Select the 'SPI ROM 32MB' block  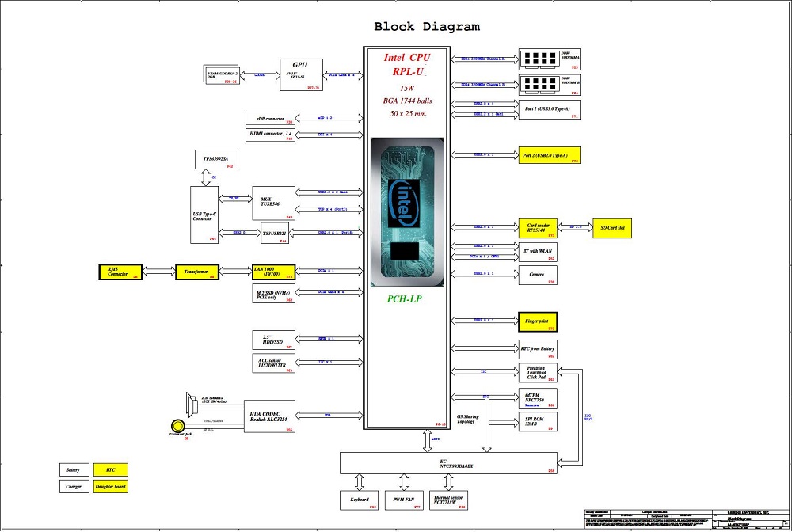pos(538,421)
